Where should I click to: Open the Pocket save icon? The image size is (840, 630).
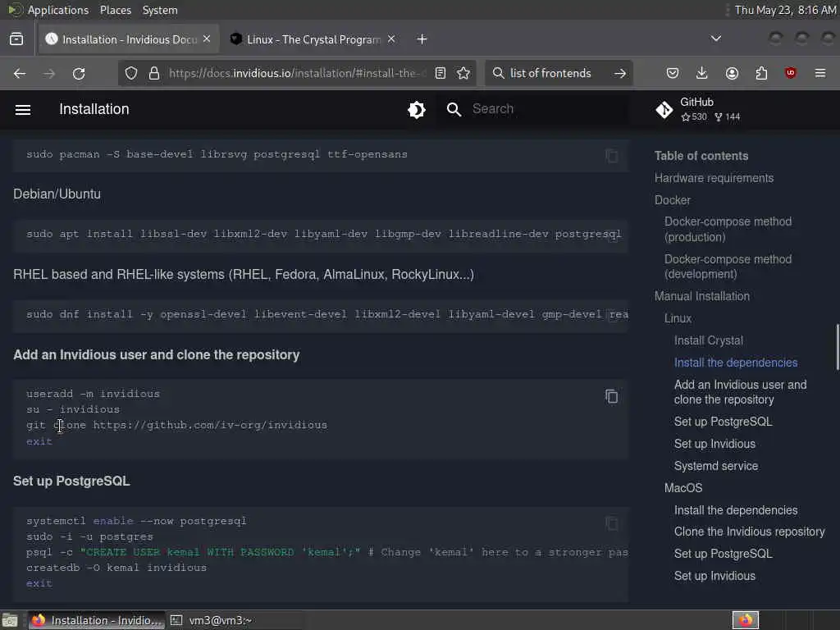click(673, 73)
